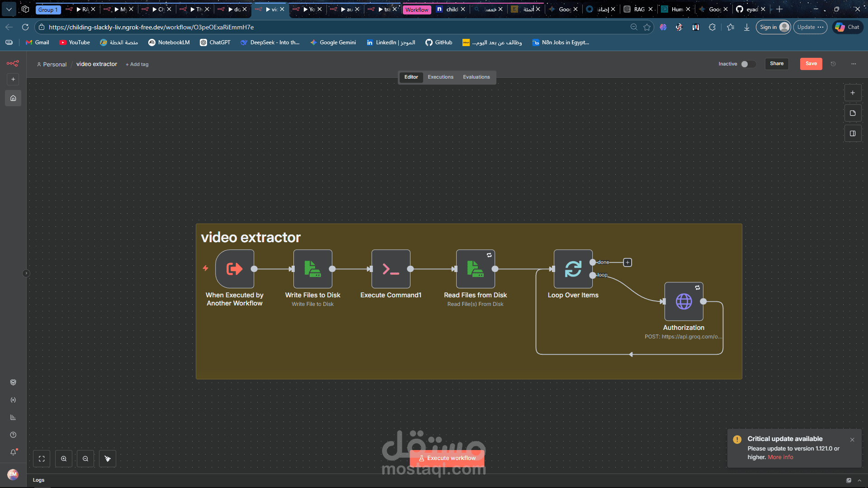Image resolution: width=868 pixels, height=488 pixels.
Task: Select the Read Files from Disk node
Action: 475,269
